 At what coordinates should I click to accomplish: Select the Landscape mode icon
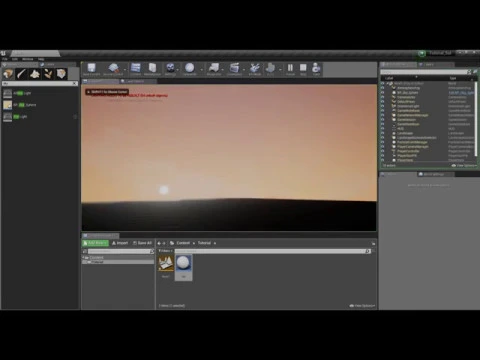coord(35,74)
